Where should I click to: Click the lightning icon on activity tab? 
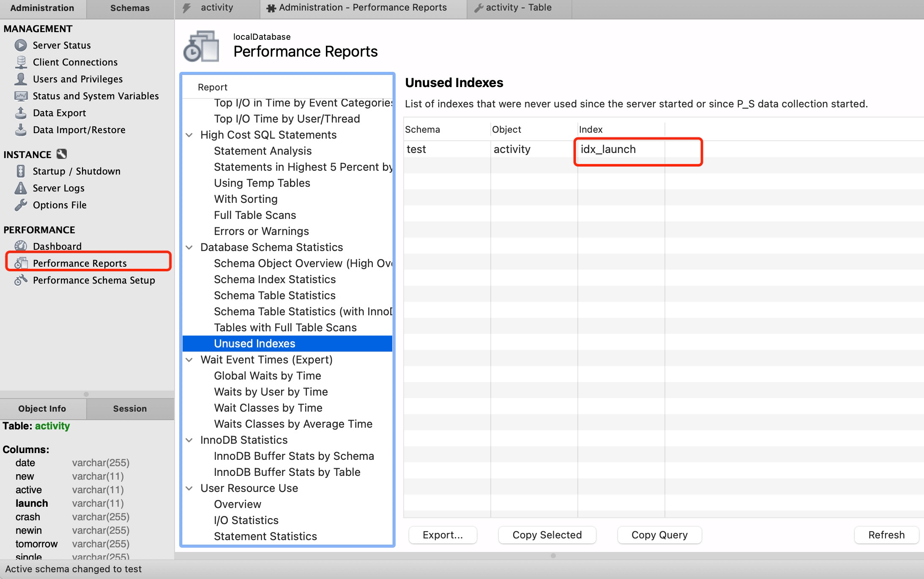click(x=186, y=8)
